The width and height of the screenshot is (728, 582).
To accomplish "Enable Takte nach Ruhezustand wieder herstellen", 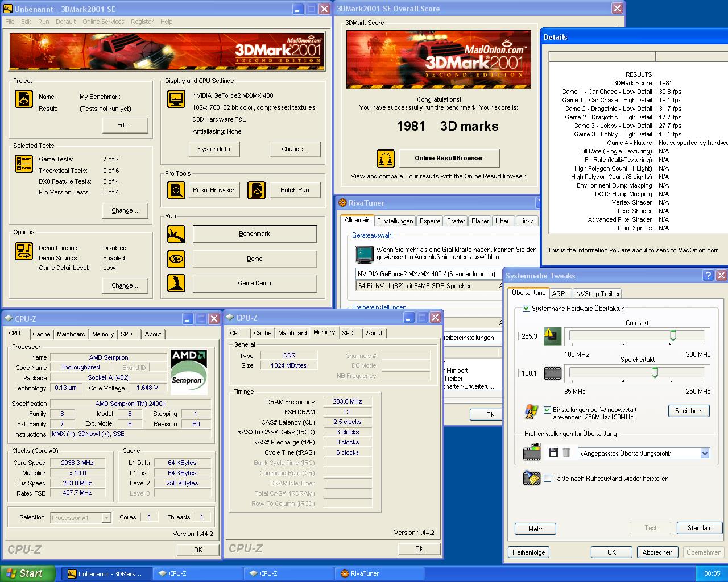I will (547, 479).
